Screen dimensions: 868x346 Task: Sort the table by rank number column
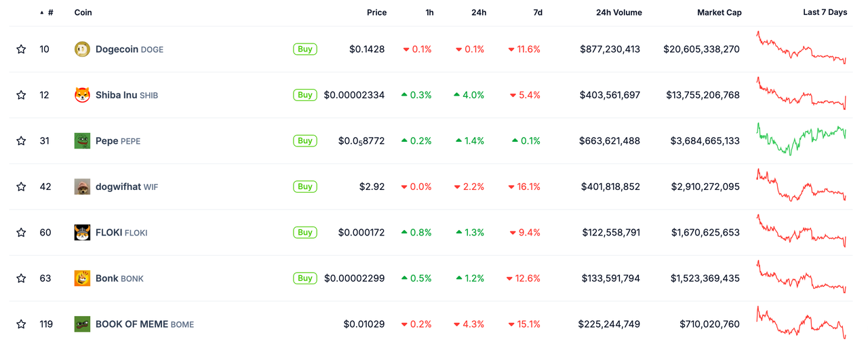(x=50, y=12)
